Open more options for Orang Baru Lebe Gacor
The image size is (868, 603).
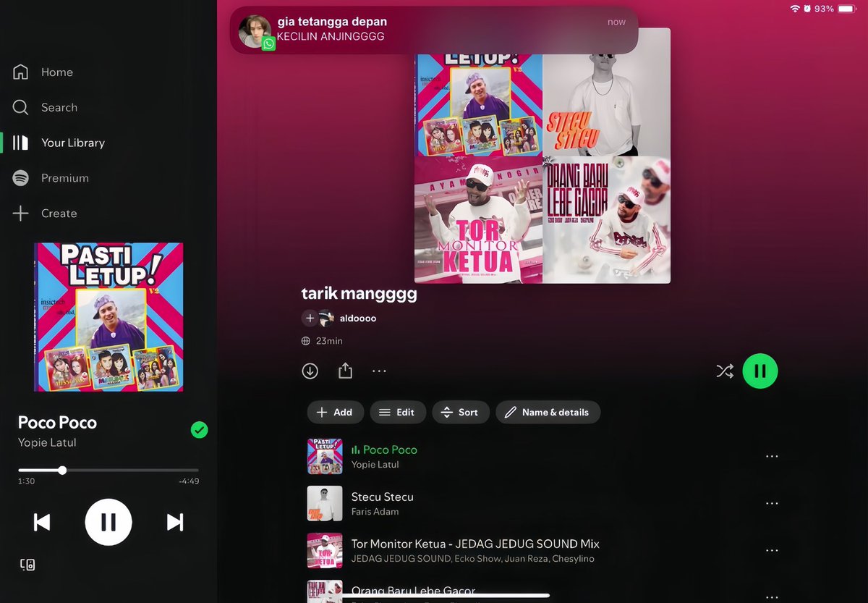(x=772, y=597)
